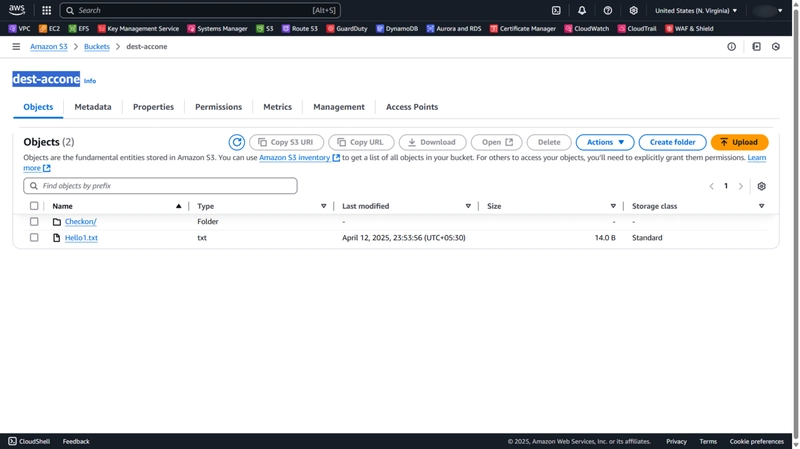Image resolution: width=800 pixels, height=449 pixels.
Task: Open GuardDuty bookmark
Action: 347,29
